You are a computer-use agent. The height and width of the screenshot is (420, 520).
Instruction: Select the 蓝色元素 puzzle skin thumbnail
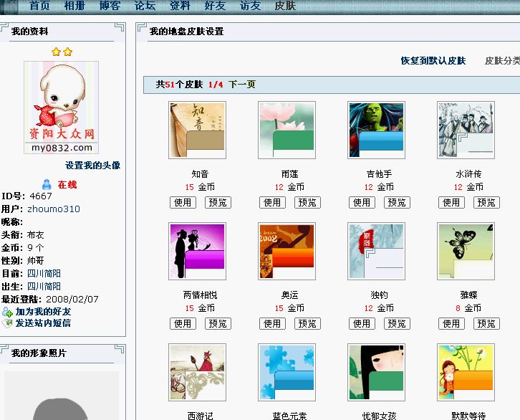tap(287, 372)
